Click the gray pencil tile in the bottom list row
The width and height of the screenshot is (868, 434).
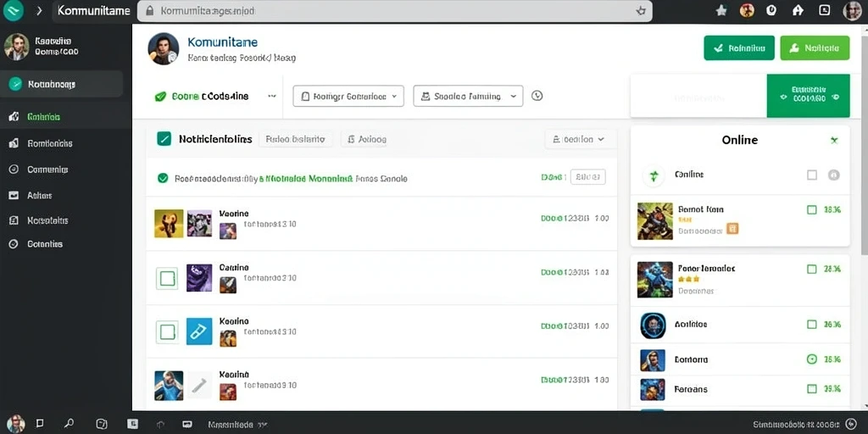pos(199,385)
